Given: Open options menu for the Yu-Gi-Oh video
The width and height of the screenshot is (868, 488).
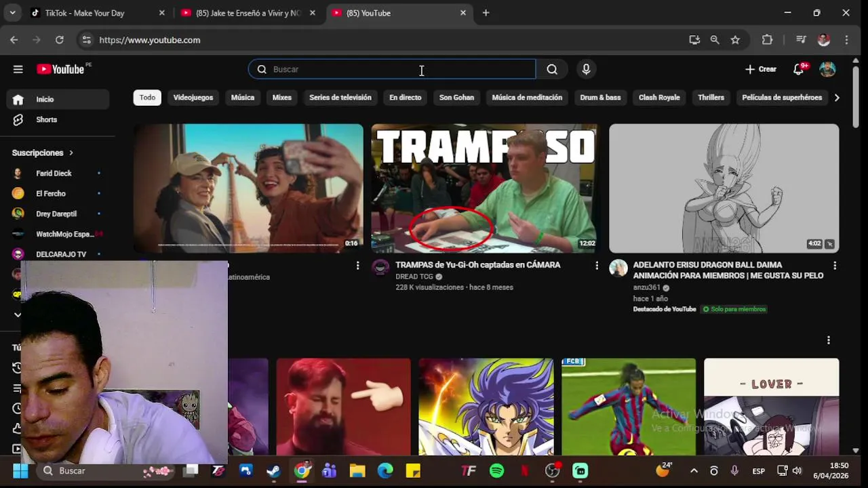Looking at the screenshot, I should (x=597, y=266).
